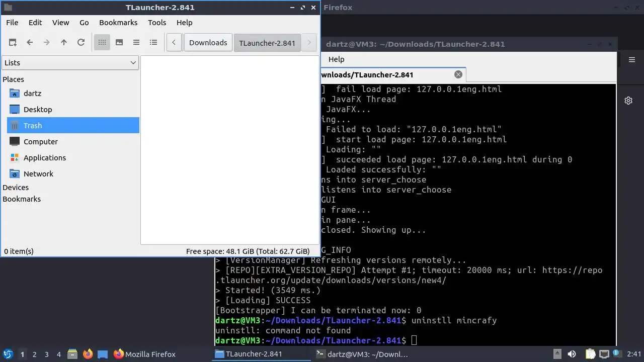Select Computer in Places sidebar
This screenshot has width=644, height=362.
click(x=73, y=142)
